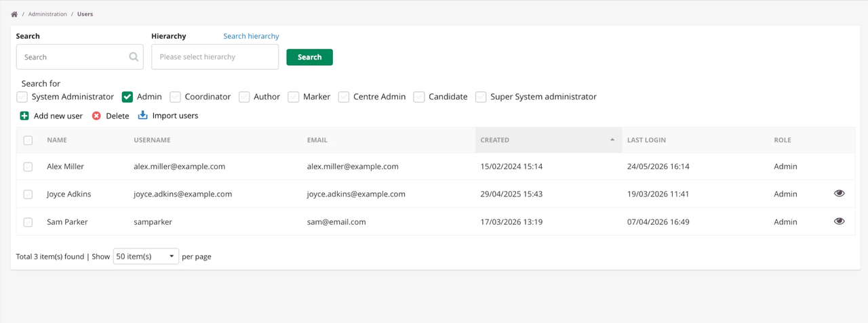Tick the Author checkbox
Viewport: 868px width, 323px height.
click(244, 97)
